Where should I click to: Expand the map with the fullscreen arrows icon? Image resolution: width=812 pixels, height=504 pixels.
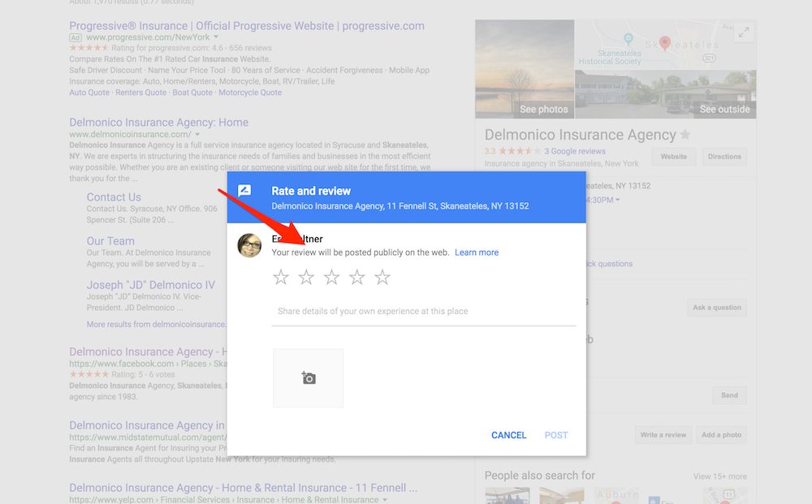tap(744, 32)
